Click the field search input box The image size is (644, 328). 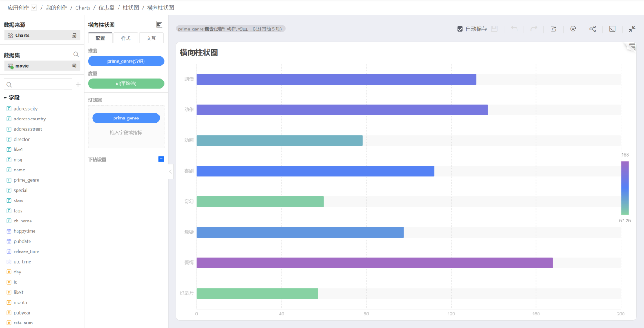pyautogui.click(x=38, y=85)
